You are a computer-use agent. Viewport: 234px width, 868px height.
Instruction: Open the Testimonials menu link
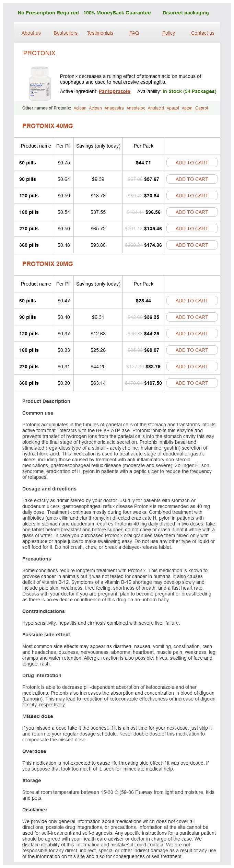100,33
